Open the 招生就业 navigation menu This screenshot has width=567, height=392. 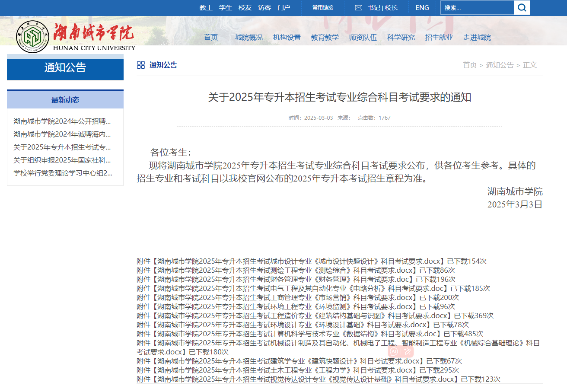439,38
